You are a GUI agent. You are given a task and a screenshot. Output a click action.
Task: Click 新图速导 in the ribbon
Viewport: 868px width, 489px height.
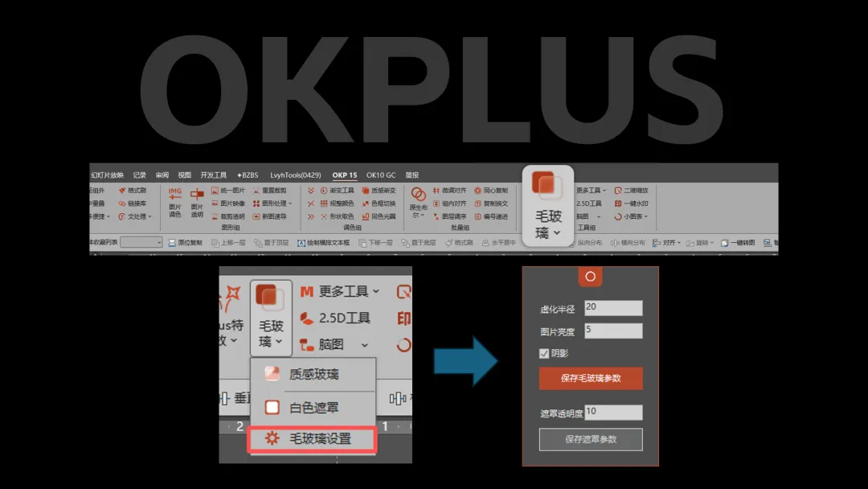269,216
